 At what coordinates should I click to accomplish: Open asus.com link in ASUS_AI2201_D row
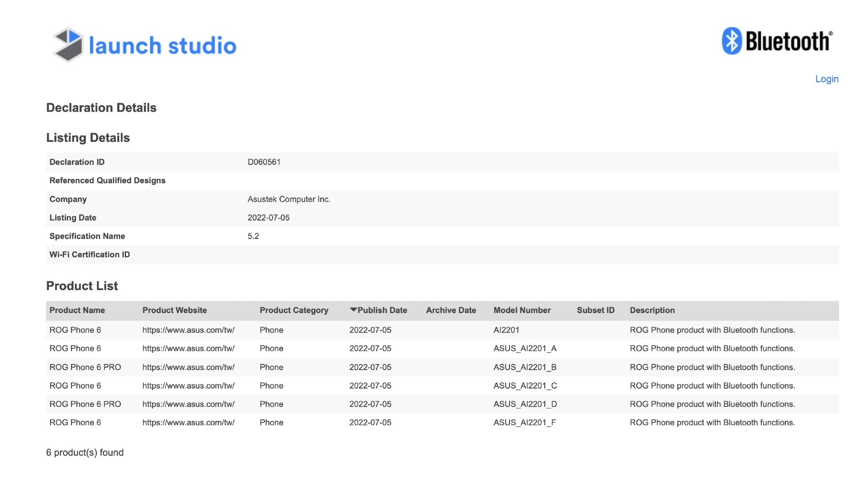click(x=189, y=404)
